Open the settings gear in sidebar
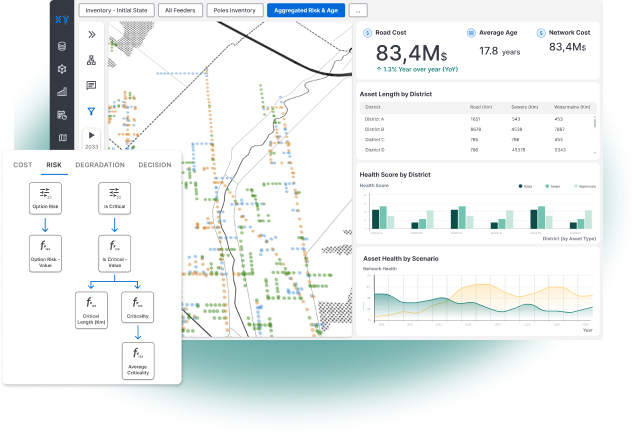The height and width of the screenshot is (436, 639). [x=62, y=68]
